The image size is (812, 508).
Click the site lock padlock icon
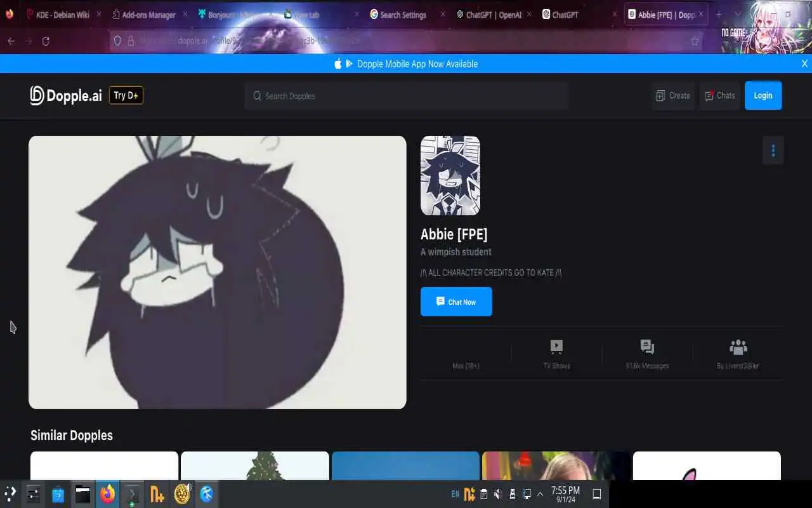tap(131, 41)
